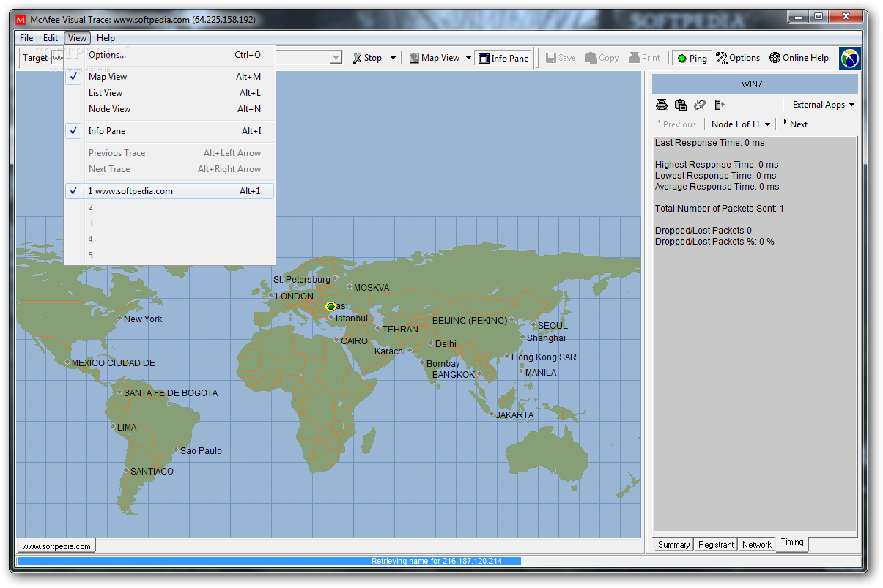The height and width of the screenshot is (588, 883).
Task: Click the St. Petersburg city marker
Action: click(335, 278)
